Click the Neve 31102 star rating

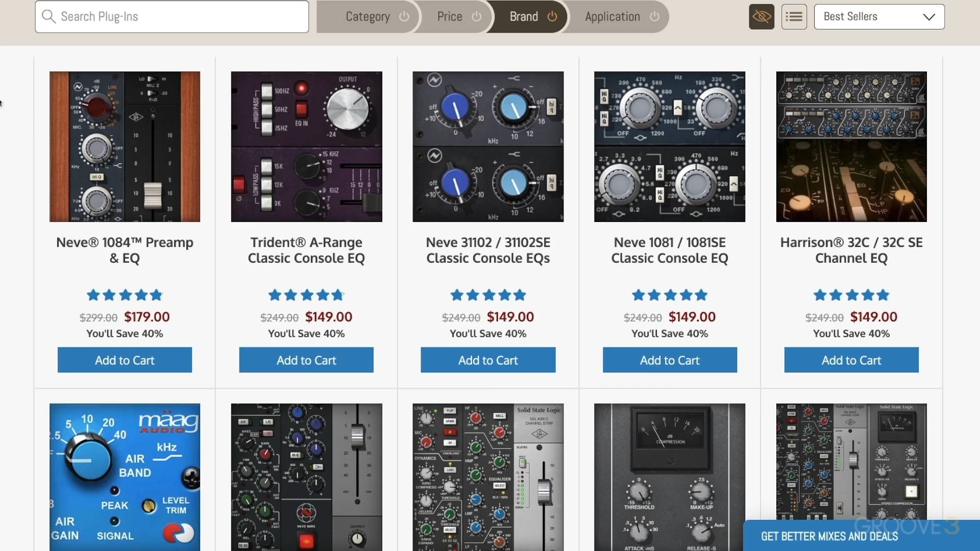coord(488,295)
